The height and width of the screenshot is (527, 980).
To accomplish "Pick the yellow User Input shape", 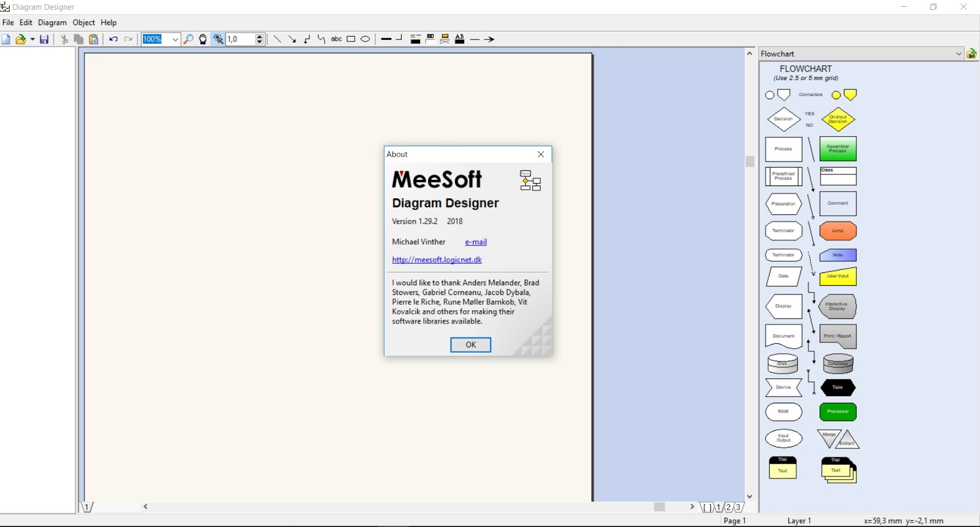I will tap(838, 277).
